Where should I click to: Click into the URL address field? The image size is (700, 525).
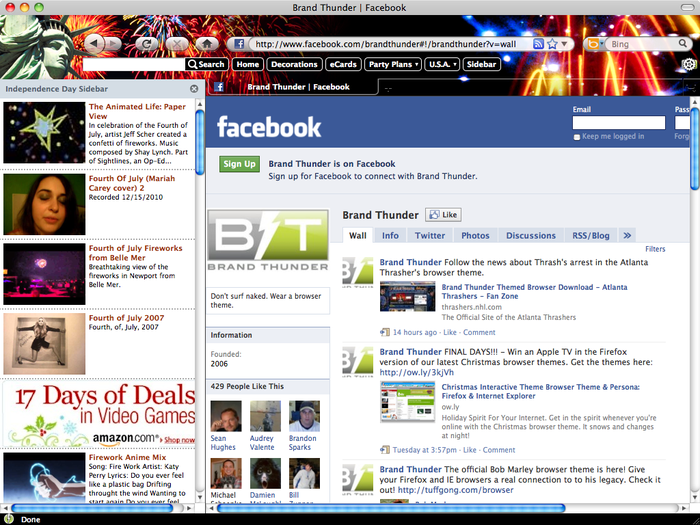[x=388, y=44]
